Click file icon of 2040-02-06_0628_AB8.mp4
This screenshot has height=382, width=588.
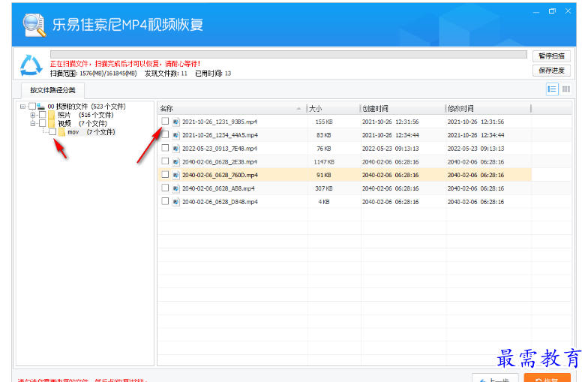click(175, 188)
